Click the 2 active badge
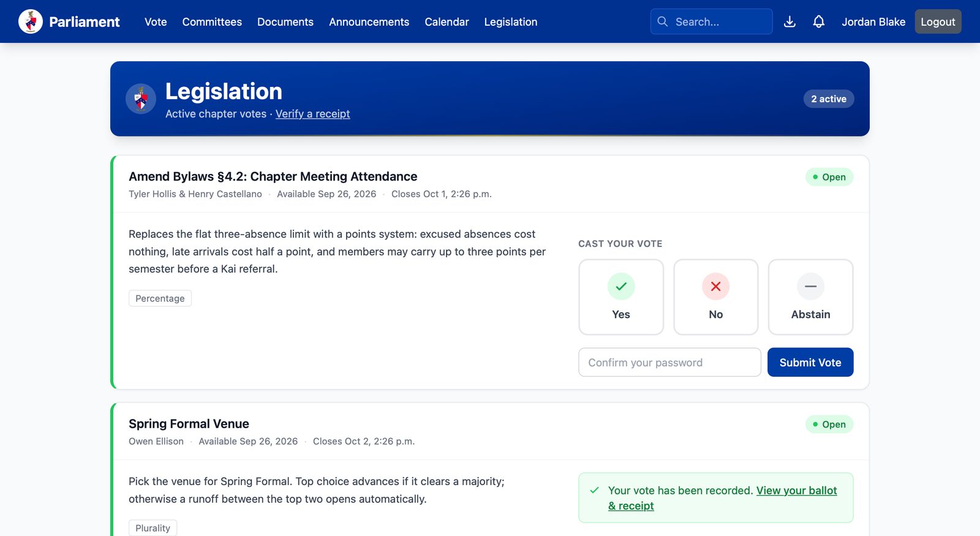This screenshot has height=536, width=980. pyautogui.click(x=829, y=99)
